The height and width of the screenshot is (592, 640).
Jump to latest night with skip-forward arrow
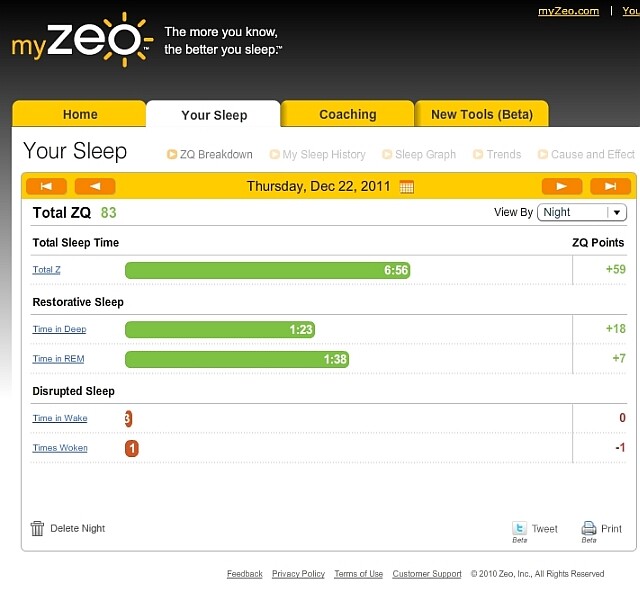(611, 187)
